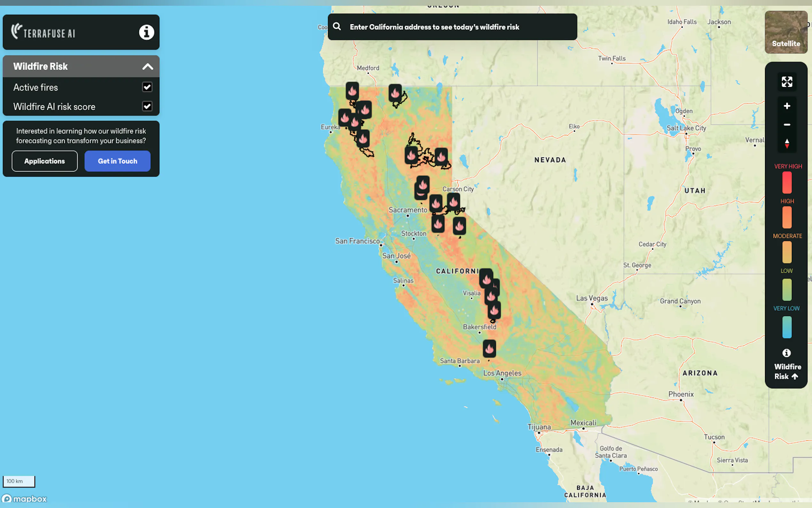Uncheck the Active fires checkbox
The width and height of the screenshot is (812, 508).
point(147,87)
